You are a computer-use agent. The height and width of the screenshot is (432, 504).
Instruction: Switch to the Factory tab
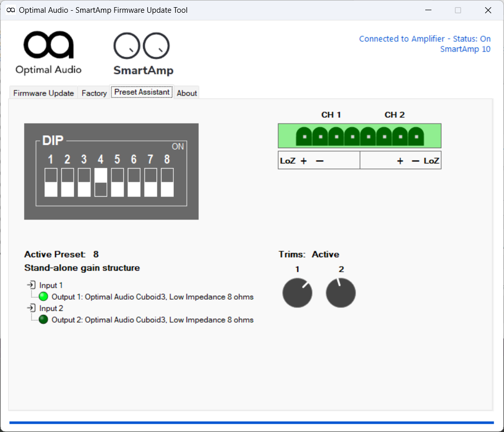94,93
